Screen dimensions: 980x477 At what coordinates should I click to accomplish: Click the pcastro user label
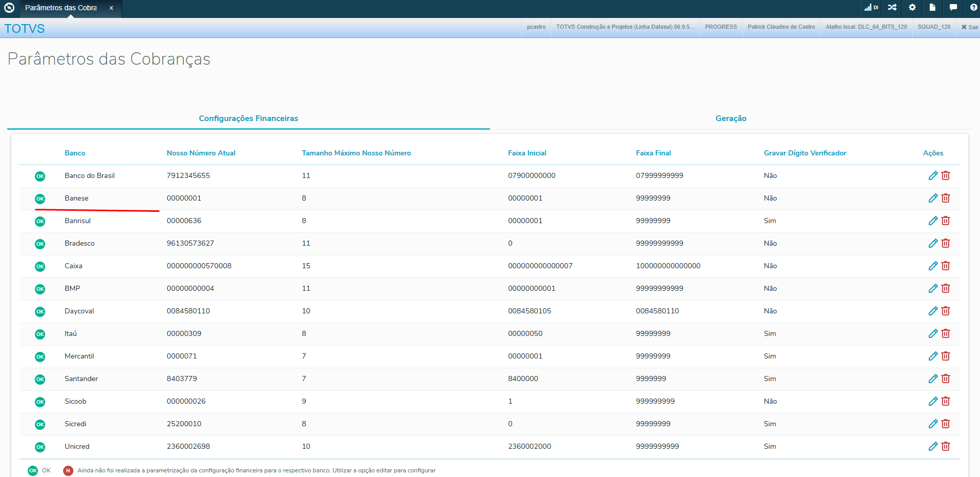click(x=536, y=27)
